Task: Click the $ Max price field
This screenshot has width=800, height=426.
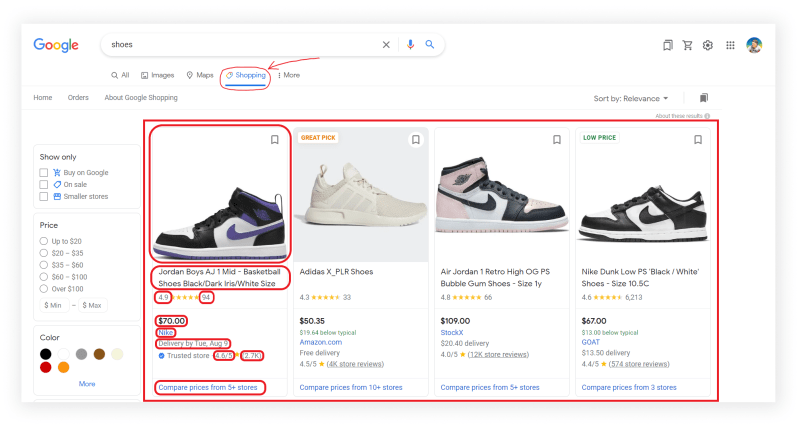Action: click(x=93, y=305)
